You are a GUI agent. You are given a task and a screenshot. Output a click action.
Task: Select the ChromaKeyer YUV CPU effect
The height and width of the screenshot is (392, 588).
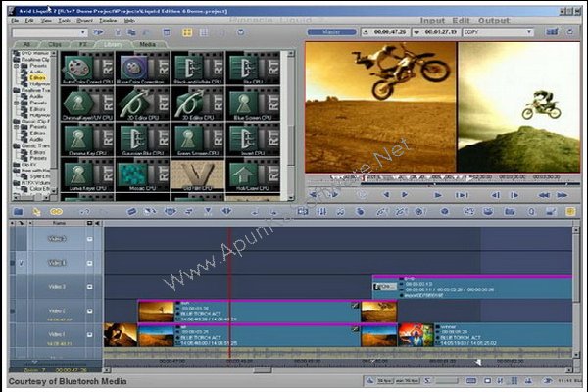coord(87,104)
